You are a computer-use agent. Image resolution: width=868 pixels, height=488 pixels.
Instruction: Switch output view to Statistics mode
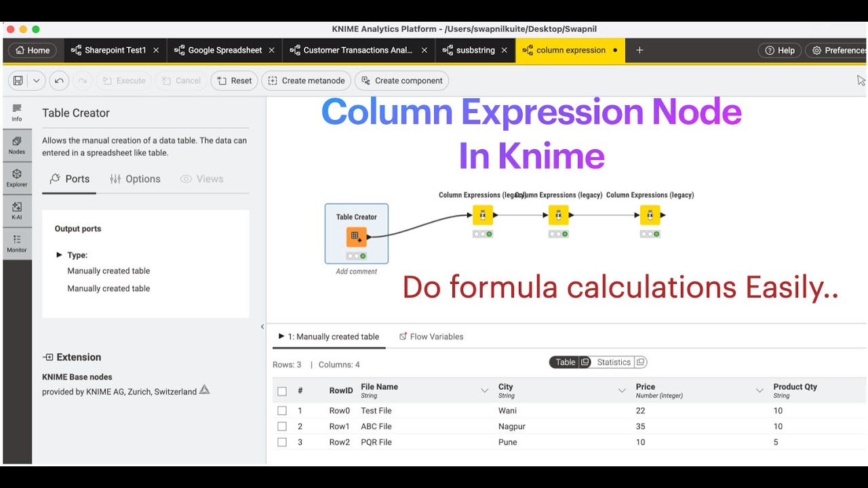tap(614, 362)
